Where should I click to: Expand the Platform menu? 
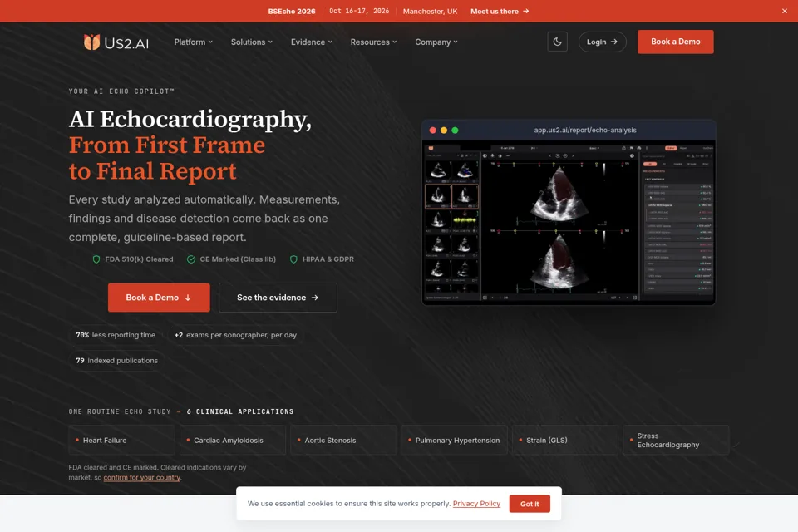pyautogui.click(x=194, y=42)
